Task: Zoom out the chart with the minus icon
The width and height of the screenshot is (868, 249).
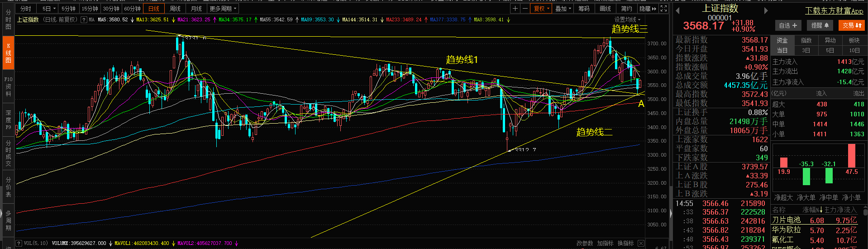Action: (x=525, y=9)
